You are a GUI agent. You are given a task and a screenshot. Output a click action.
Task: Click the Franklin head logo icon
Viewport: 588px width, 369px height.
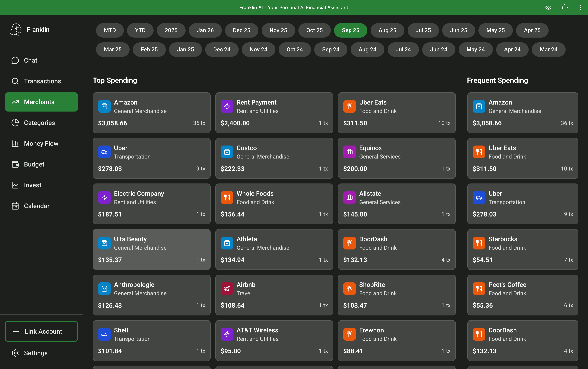(x=16, y=30)
